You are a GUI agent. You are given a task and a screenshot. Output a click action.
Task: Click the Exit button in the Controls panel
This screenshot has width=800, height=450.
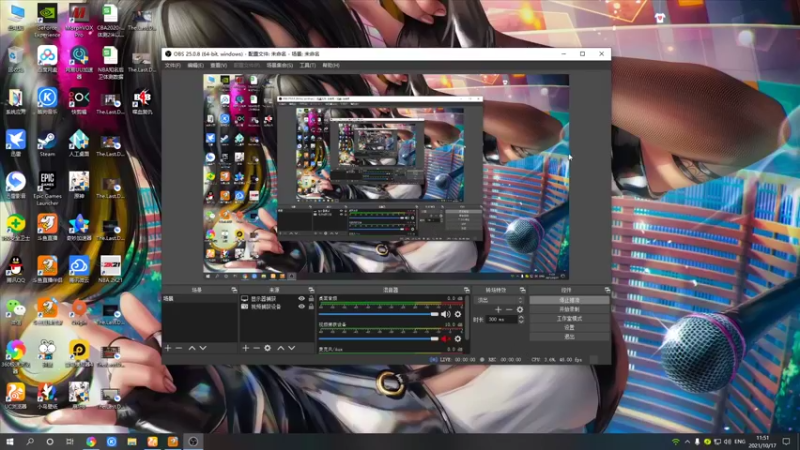click(x=569, y=337)
